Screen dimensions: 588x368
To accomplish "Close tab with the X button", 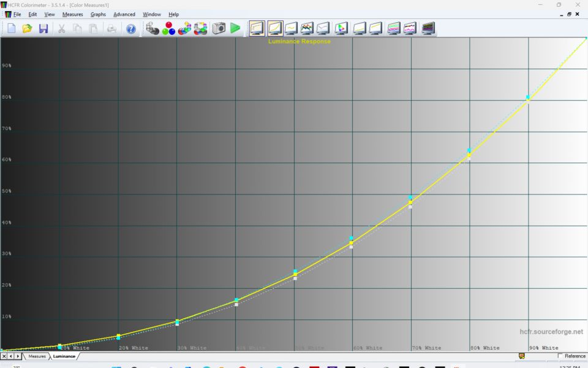I will coord(4,356).
